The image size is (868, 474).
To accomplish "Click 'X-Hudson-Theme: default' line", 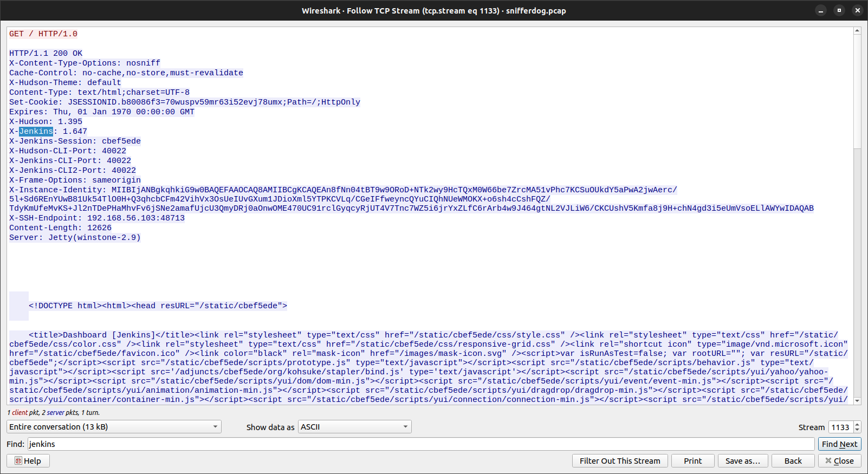I will click(65, 82).
